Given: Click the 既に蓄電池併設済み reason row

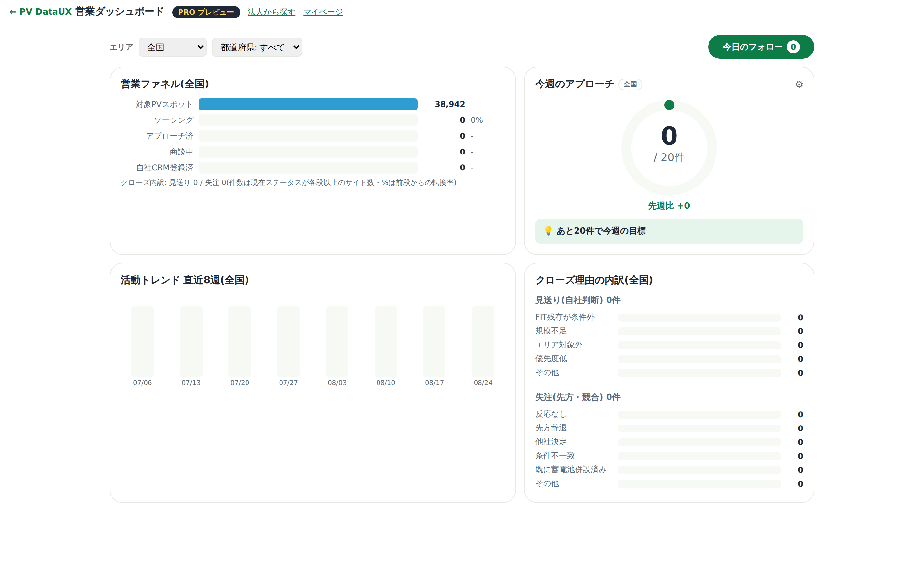Looking at the screenshot, I should point(669,469).
